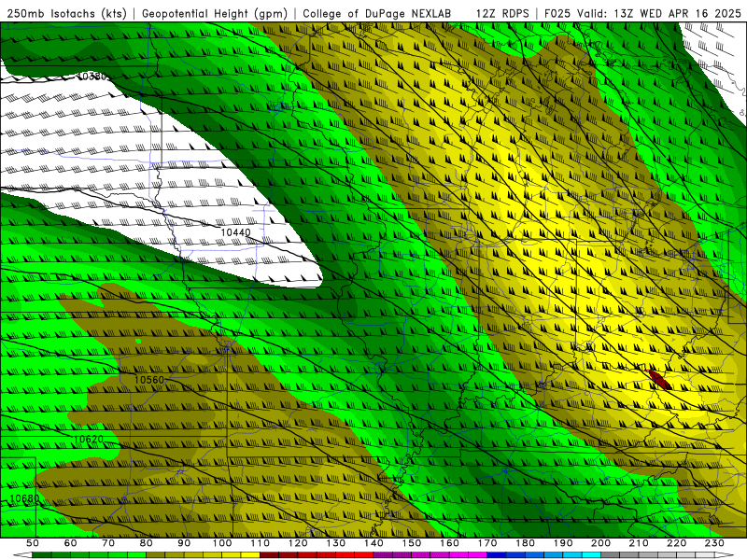This screenshot has height=560, width=747.
Task: Click the "250mb Isotachs (kts)" title text
Action: pos(67,13)
